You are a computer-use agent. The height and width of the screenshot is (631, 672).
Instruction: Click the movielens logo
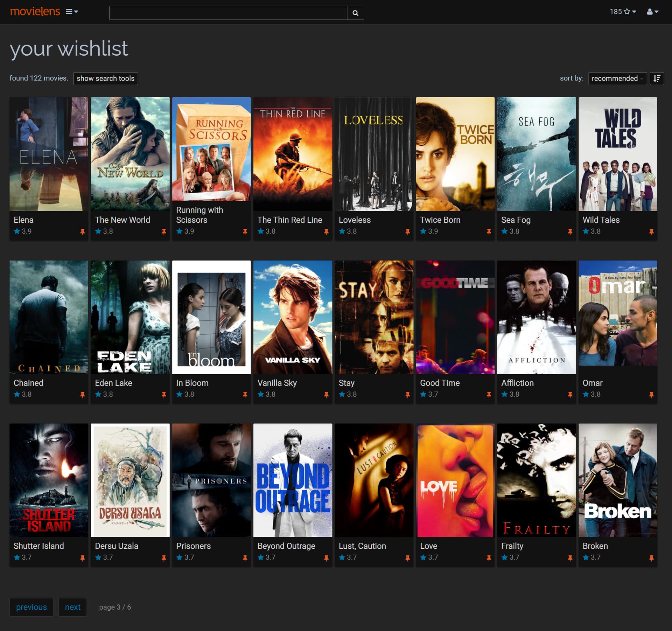coord(35,12)
